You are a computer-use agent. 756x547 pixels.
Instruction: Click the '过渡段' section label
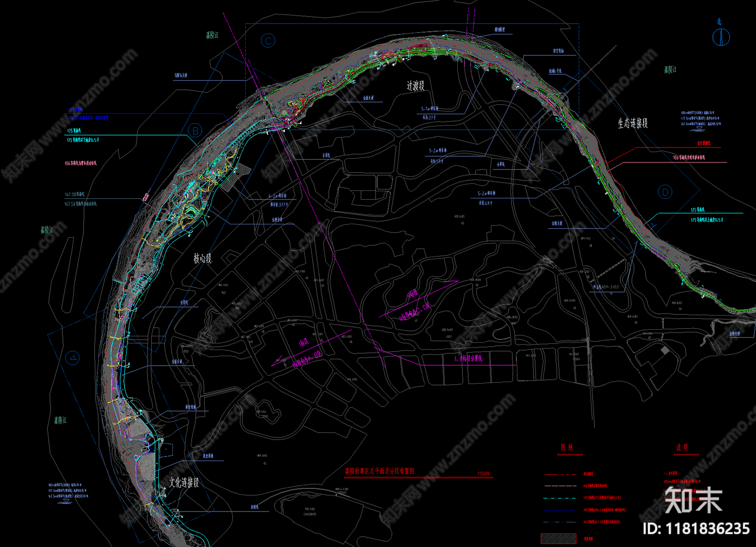click(416, 85)
